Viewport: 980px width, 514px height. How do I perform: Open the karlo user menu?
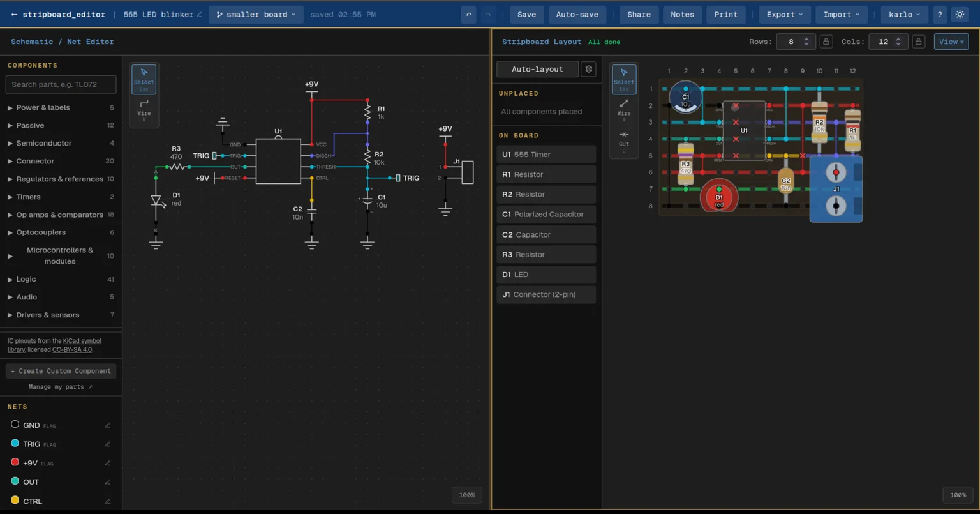(x=904, y=14)
